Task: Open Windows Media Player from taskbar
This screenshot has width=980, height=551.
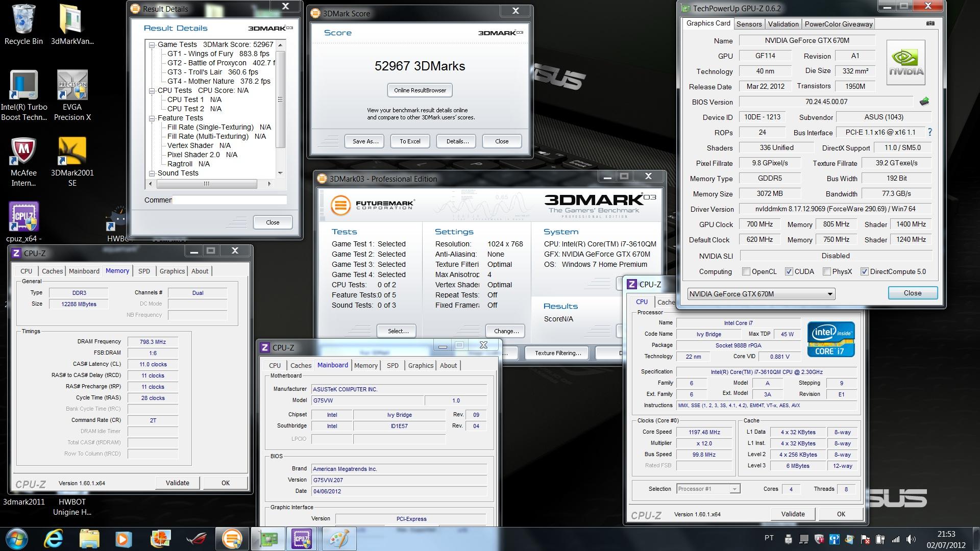Action: [124, 539]
